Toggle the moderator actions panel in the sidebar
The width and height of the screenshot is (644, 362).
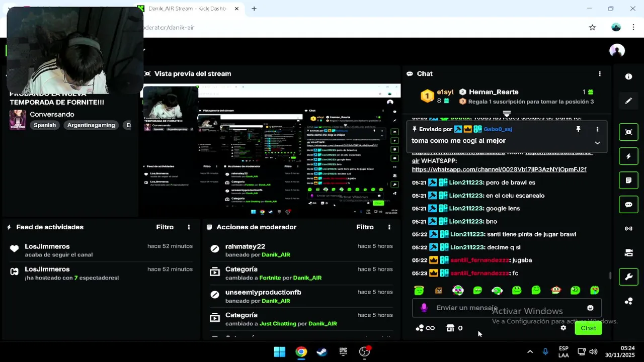(628, 180)
